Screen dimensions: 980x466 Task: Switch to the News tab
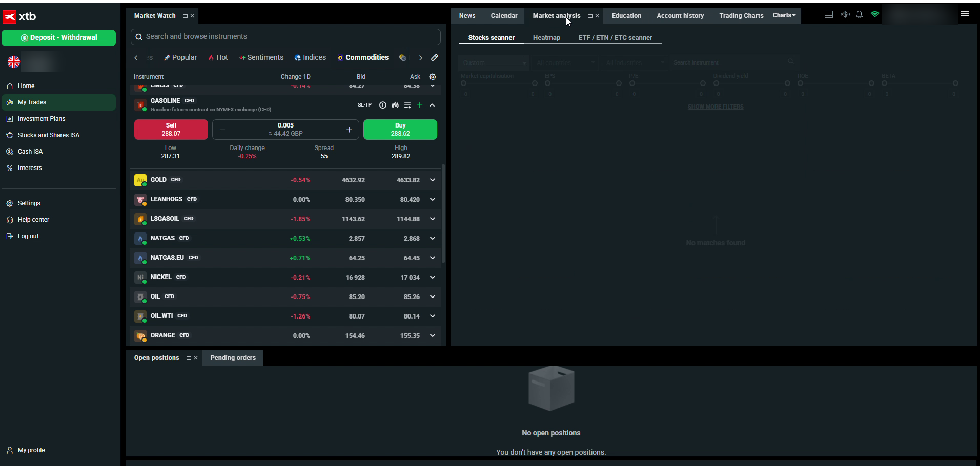(467, 16)
